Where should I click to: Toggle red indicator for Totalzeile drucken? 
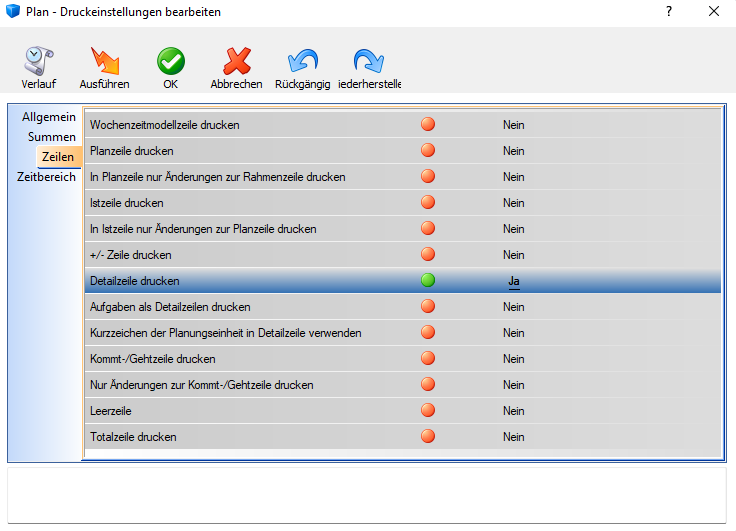click(x=428, y=437)
